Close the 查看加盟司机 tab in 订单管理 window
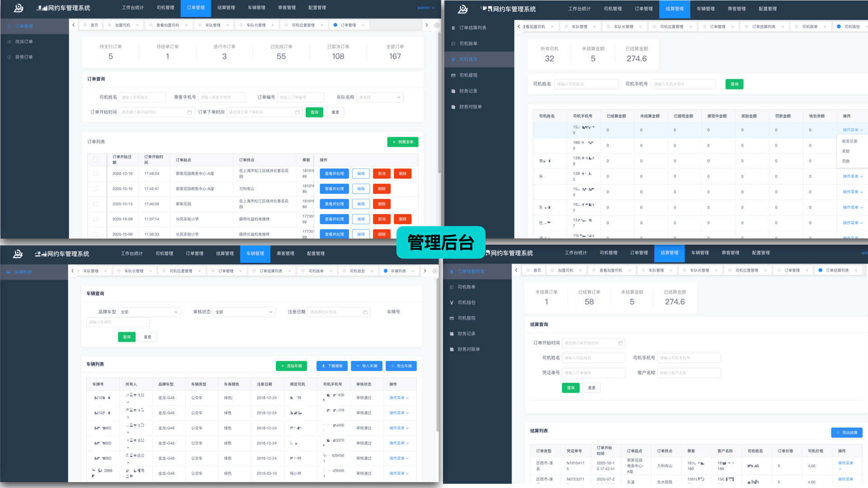The width and height of the screenshot is (868, 488). [186, 25]
